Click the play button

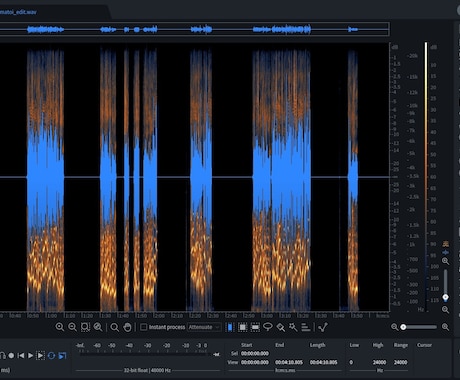coord(30,356)
